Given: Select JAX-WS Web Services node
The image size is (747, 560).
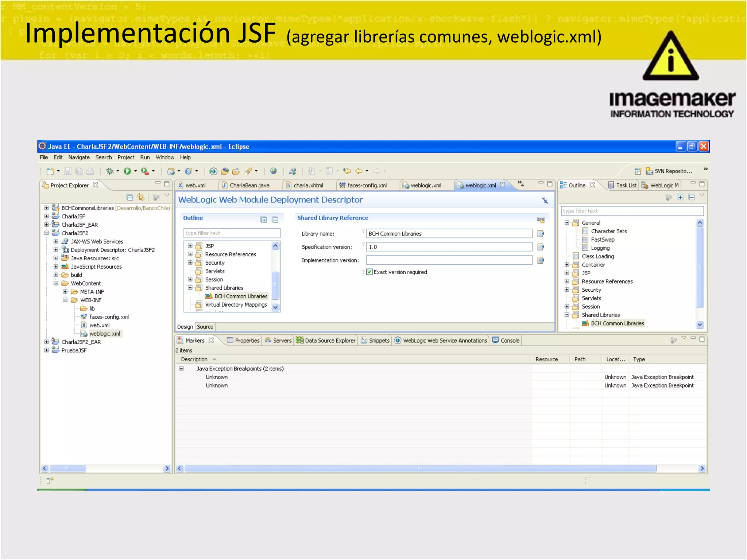Looking at the screenshot, I should [x=97, y=241].
